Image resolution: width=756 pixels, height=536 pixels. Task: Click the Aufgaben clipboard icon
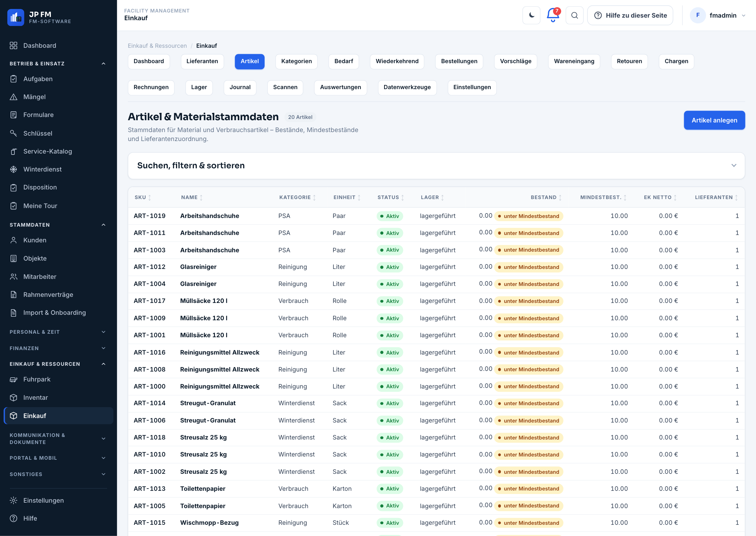click(13, 79)
